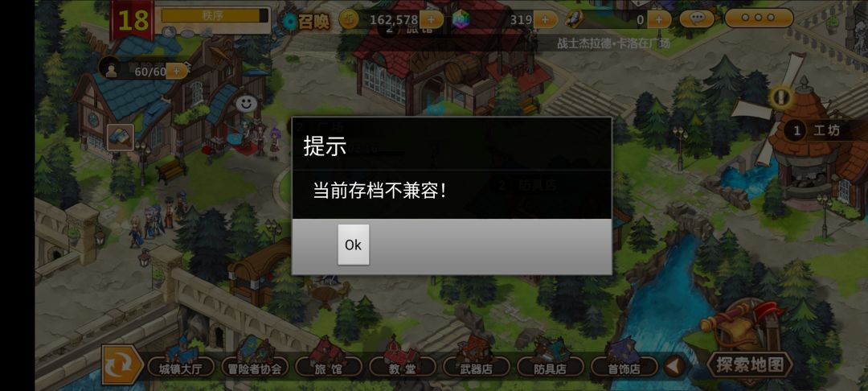Open the chat speech bubble
The width and height of the screenshot is (868, 391).
(x=696, y=19)
